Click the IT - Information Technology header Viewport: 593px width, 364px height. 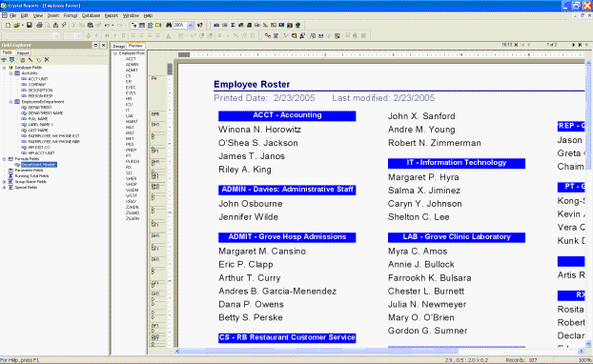point(457,163)
